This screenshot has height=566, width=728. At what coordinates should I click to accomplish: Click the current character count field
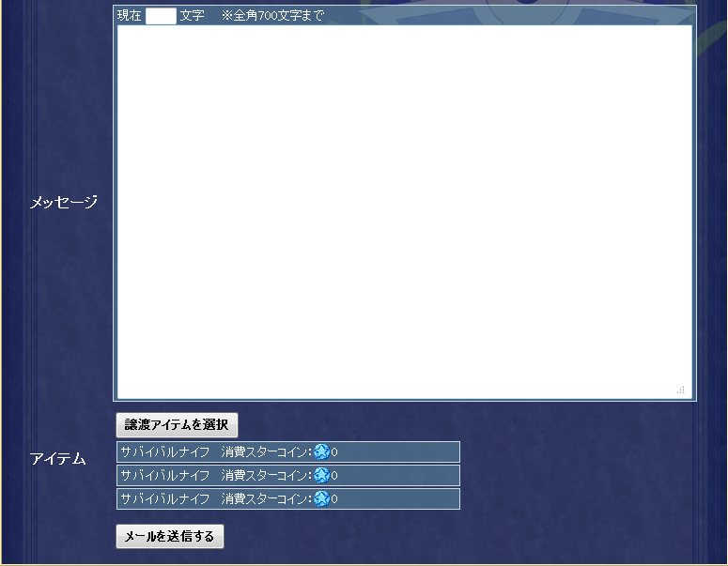(161, 16)
